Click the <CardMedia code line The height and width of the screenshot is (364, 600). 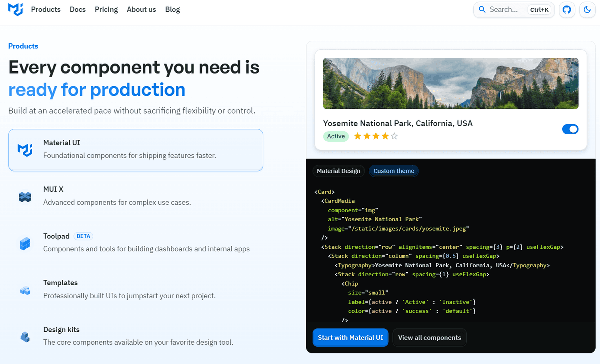point(338,201)
